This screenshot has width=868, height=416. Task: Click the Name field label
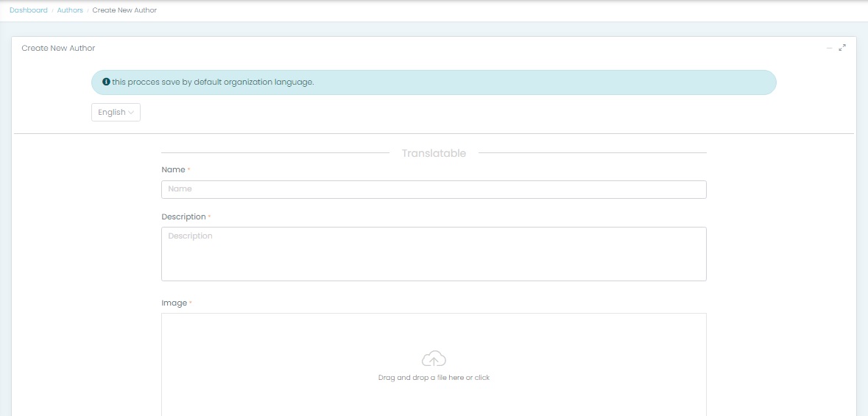click(x=173, y=170)
